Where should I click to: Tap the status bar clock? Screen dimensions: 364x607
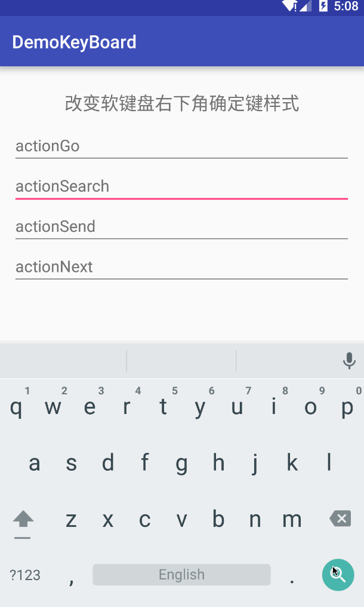tap(346, 7)
